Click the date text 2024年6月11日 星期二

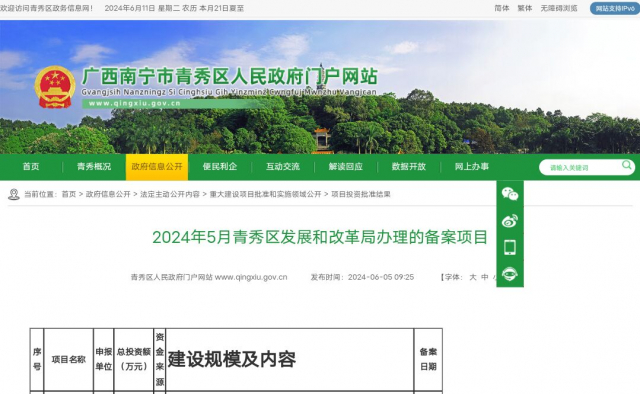pos(142,8)
